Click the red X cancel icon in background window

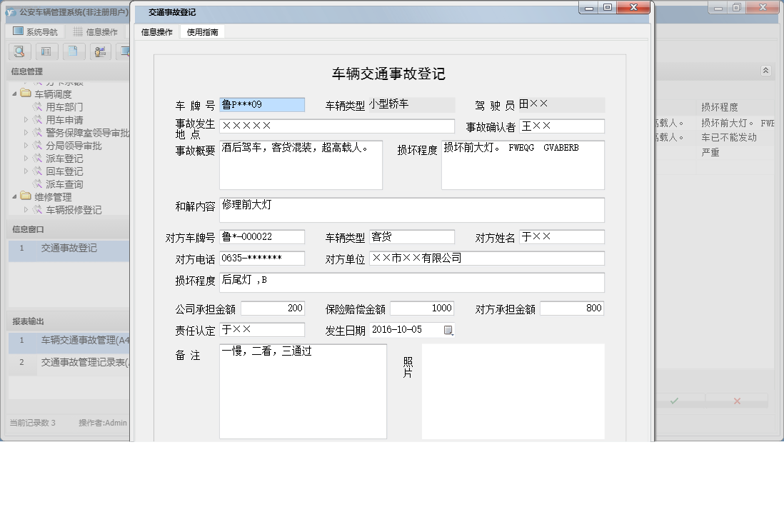click(737, 401)
